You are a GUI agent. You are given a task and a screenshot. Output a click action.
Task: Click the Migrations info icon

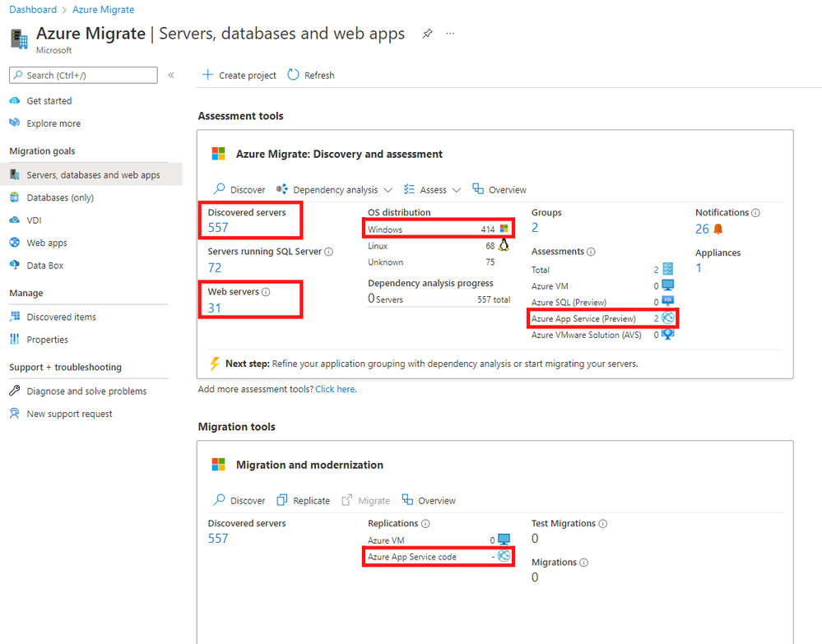584,563
